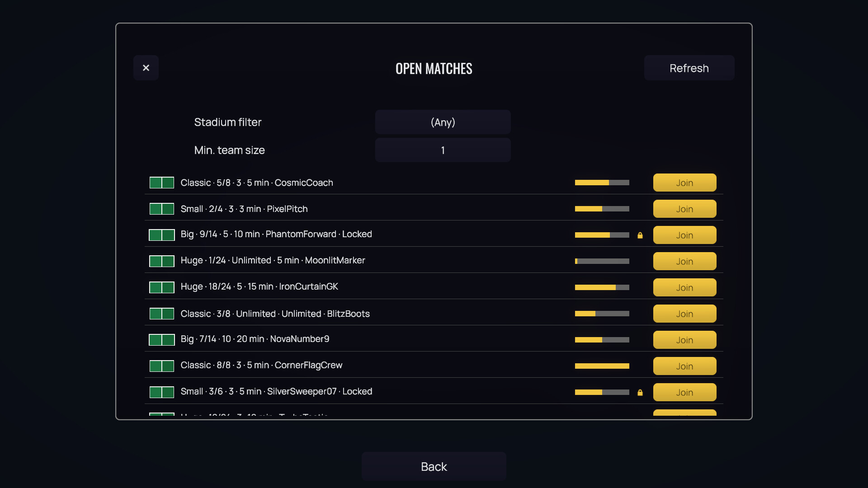The width and height of the screenshot is (868, 488).
Task: Select the Classic 5/8 CosmicCoach match row
Action: point(434,183)
